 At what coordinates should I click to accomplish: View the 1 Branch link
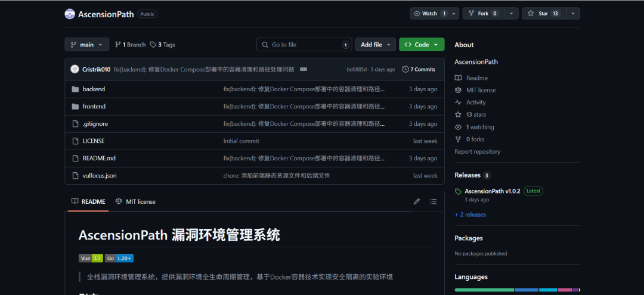pos(130,45)
